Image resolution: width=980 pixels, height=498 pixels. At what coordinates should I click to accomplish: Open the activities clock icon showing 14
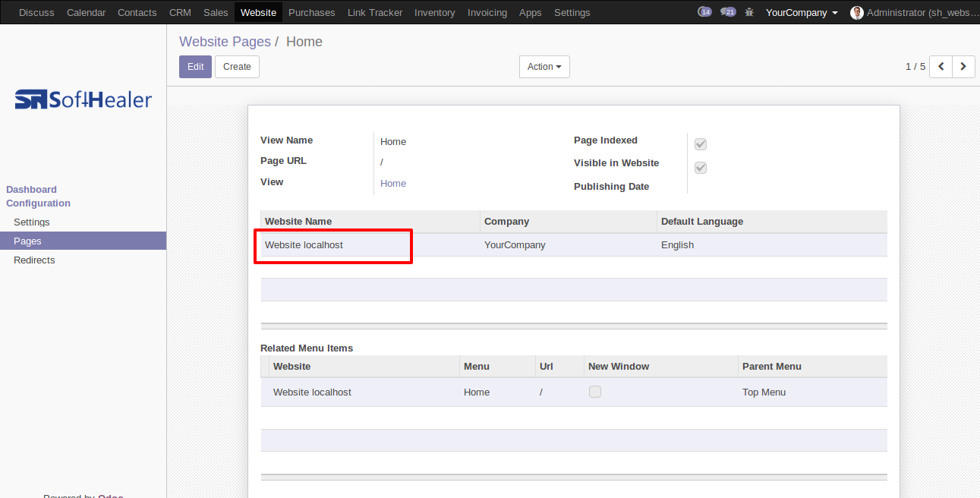[x=704, y=12]
